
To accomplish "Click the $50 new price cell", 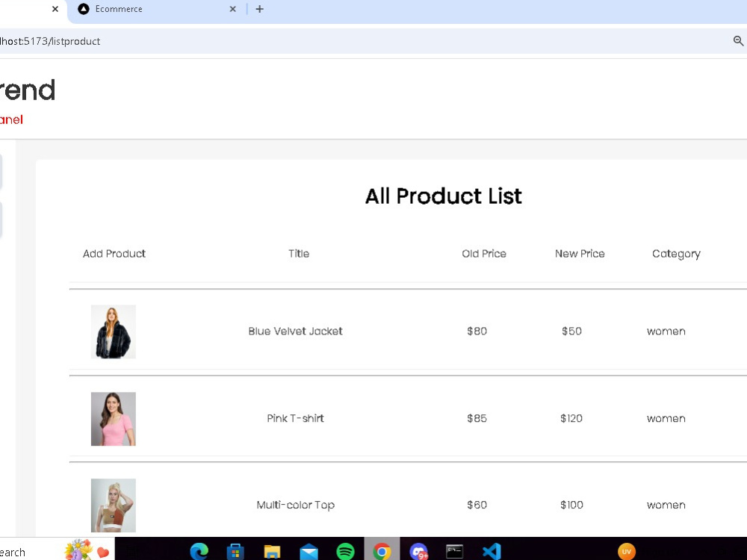I will 571,332.
